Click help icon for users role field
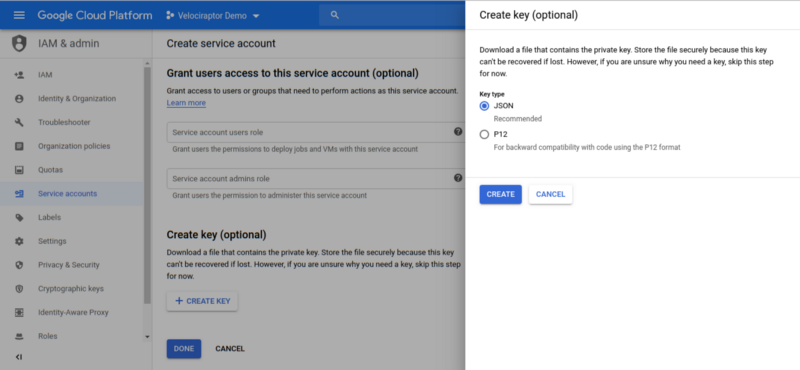 458,132
